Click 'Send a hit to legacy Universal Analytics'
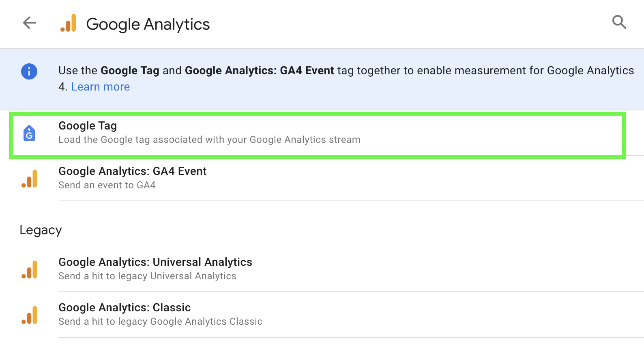Screen dimensions: 644x358 point(148,276)
